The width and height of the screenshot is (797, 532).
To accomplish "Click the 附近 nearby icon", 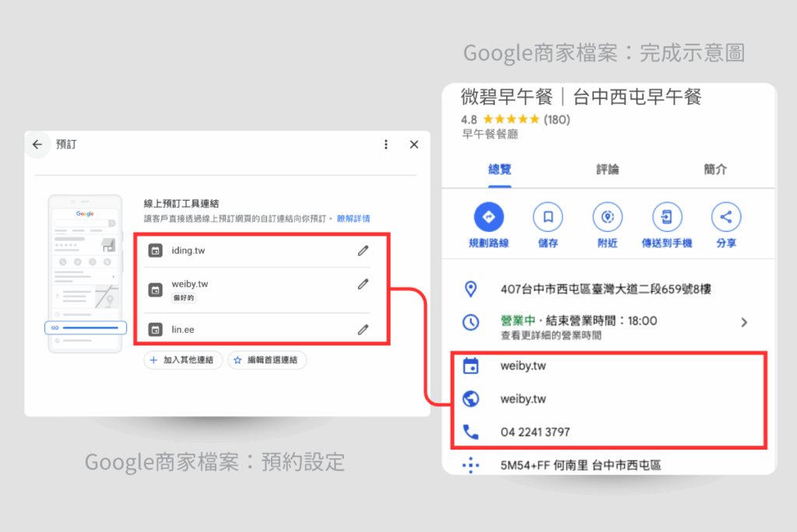I will coord(607,217).
